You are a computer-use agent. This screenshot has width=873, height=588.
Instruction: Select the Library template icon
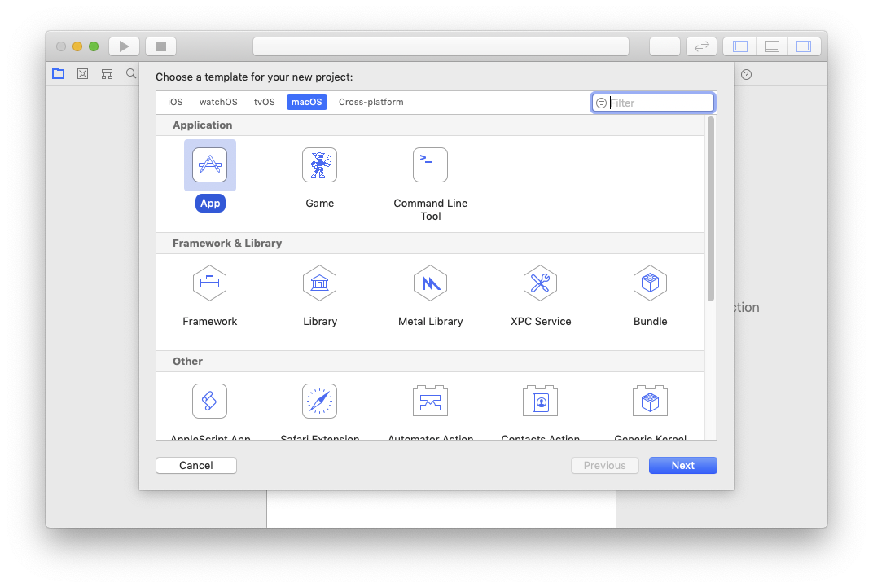319,283
